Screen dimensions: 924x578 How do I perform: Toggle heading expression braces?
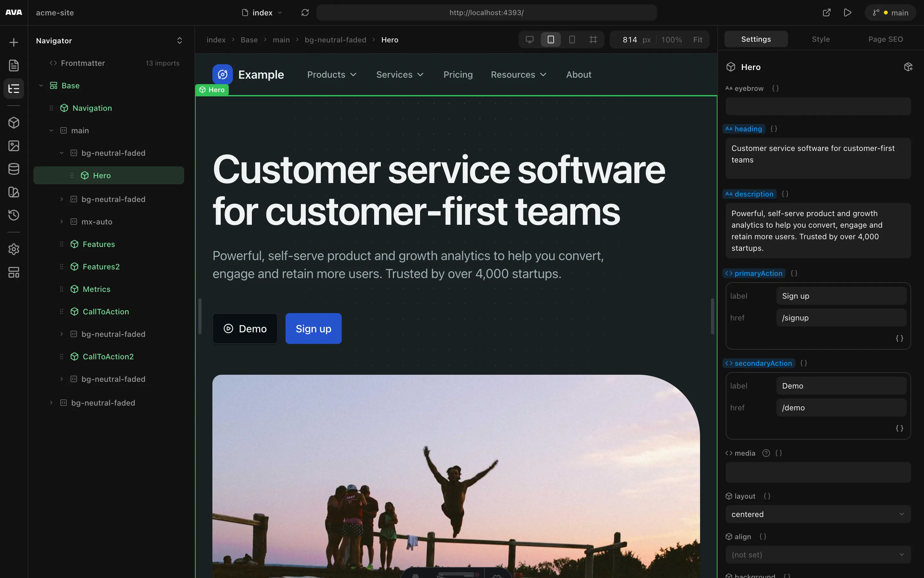click(774, 129)
